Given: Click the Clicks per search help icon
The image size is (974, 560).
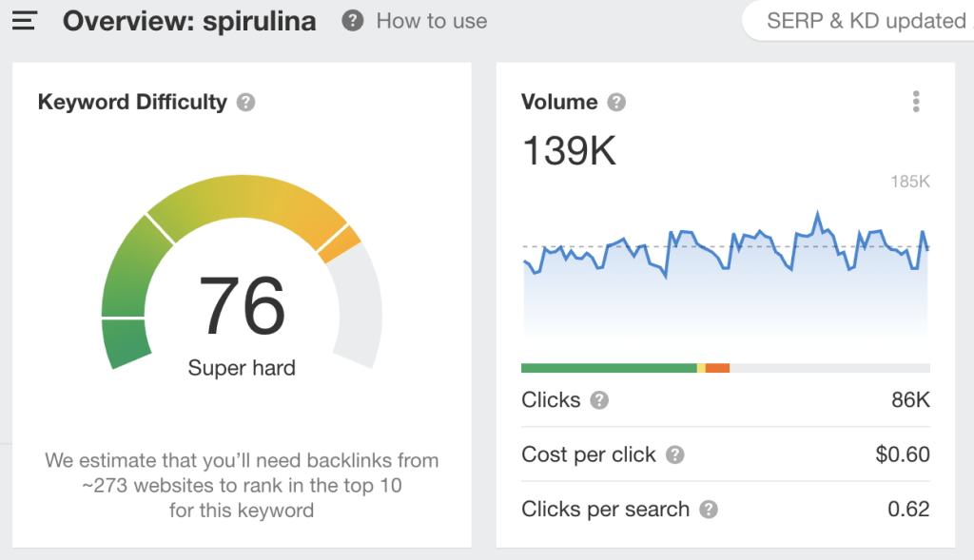Looking at the screenshot, I should point(709,510).
